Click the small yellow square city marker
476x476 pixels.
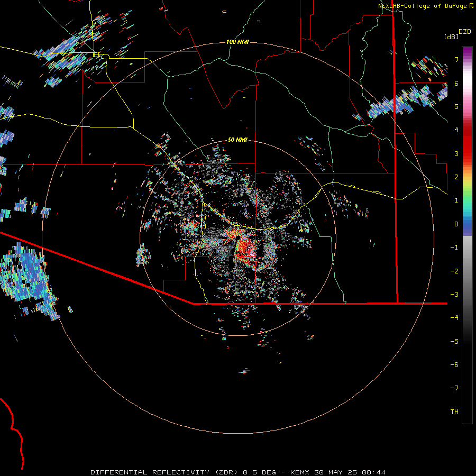click(x=96, y=54)
